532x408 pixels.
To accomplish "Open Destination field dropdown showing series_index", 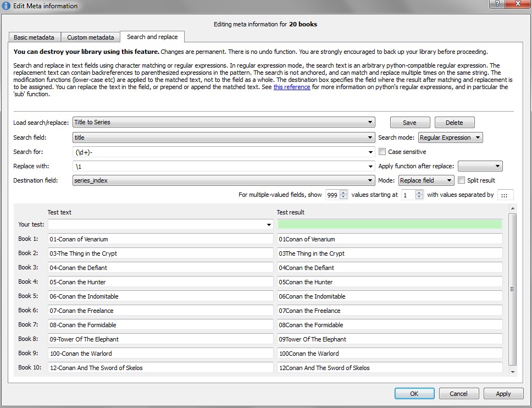I will [224, 180].
